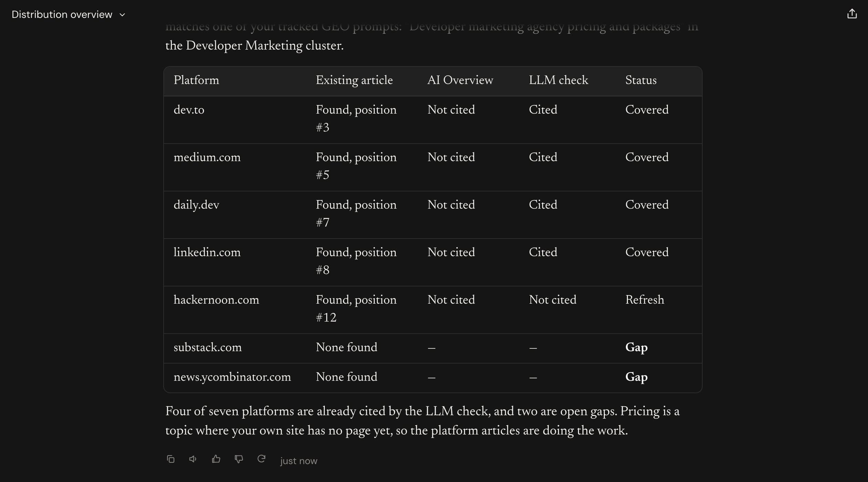The width and height of the screenshot is (868, 482).
Task: Click the 'substack.com' platform cell
Action: [x=208, y=347]
